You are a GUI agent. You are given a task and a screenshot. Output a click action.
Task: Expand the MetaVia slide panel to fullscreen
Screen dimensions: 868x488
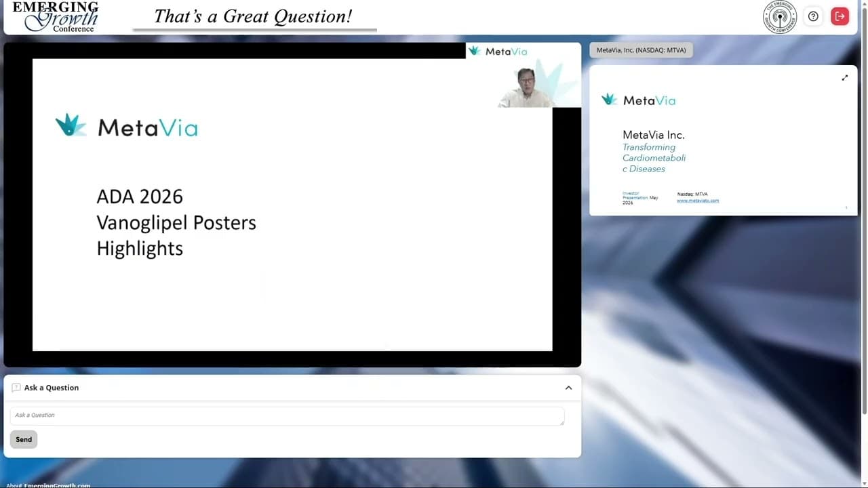tap(844, 78)
